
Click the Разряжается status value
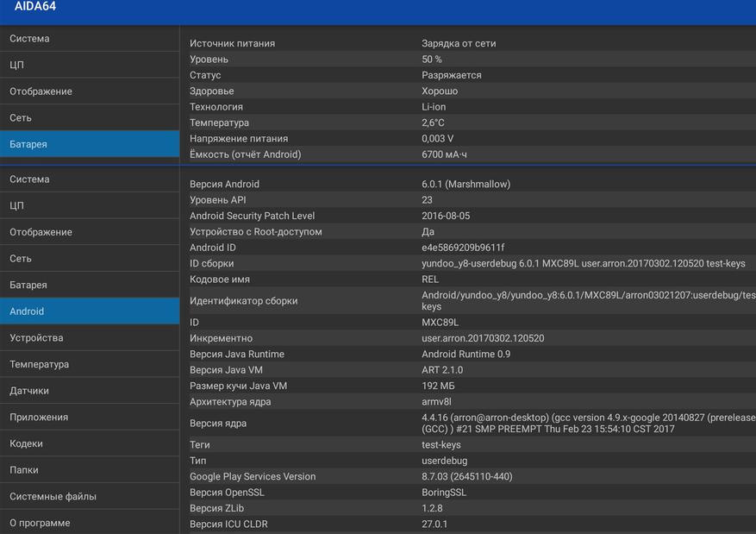point(452,75)
